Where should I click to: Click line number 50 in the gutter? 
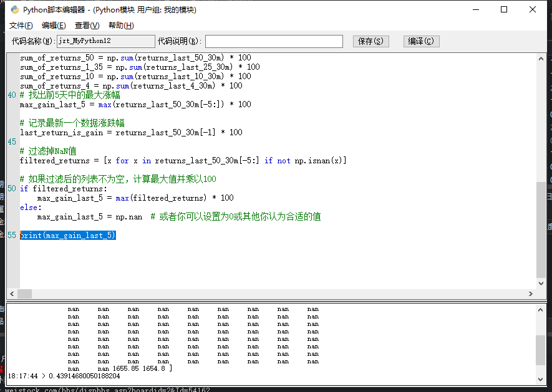[x=12, y=189]
